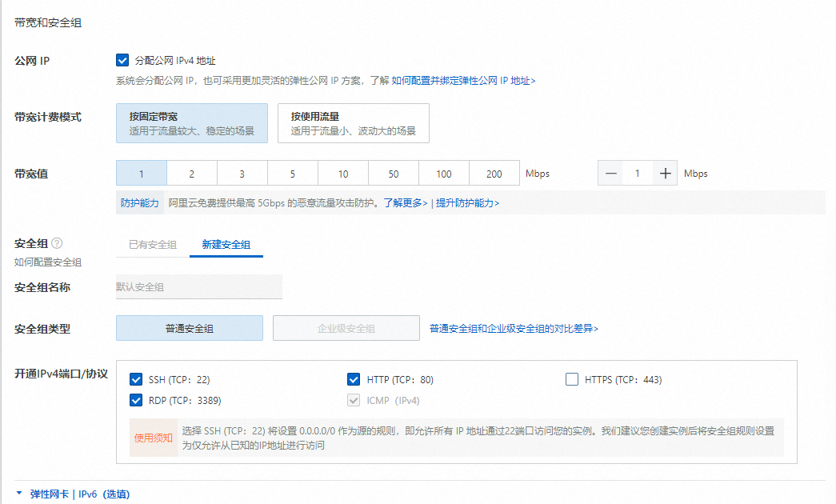
Task: Set bandwidth value to 10 Mbps
Action: pyautogui.click(x=343, y=174)
